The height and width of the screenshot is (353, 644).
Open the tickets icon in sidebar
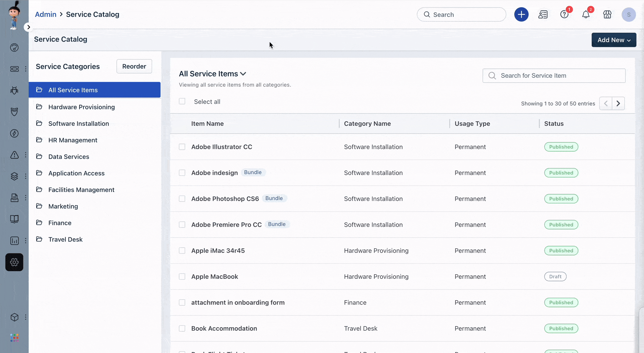click(x=14, y=69)
